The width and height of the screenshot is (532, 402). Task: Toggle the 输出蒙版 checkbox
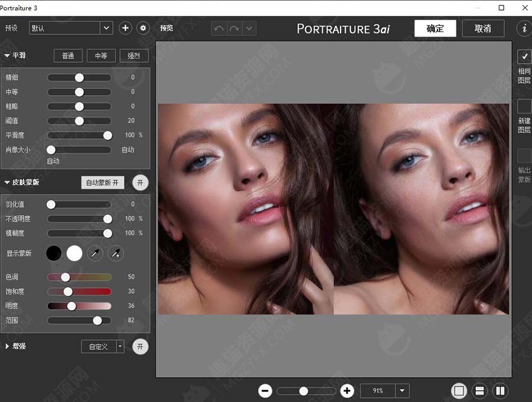(x=524, y=155)
